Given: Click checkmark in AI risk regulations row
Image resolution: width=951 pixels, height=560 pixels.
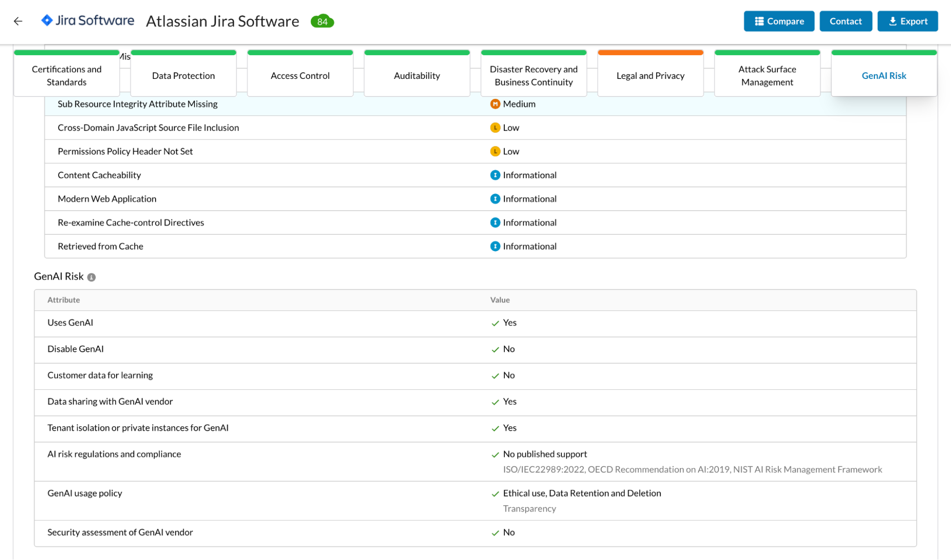Looking at the screenshot, I should click(x=495, y=455).
